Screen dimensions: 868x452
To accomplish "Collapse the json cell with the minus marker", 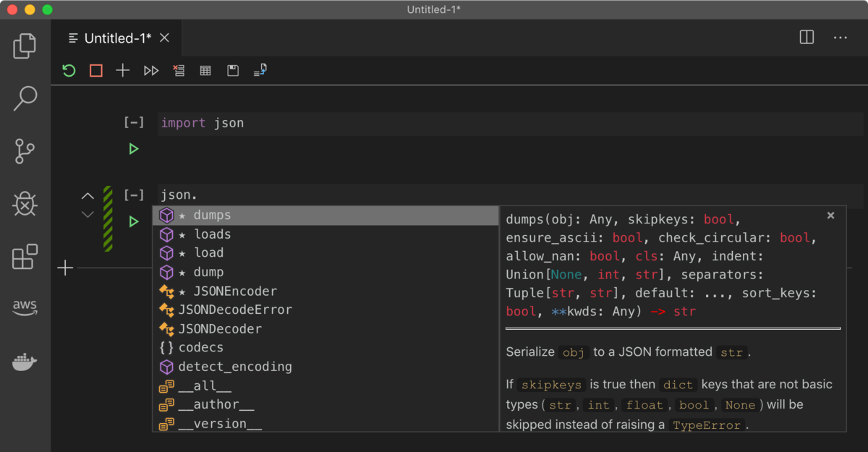I will tap(134, 194).
